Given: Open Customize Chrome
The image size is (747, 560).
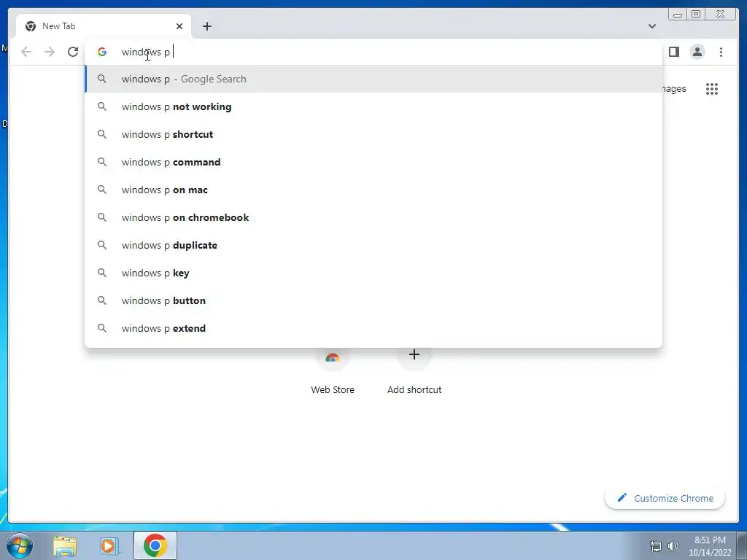Looking at the screenshot, I should point(665,498).
